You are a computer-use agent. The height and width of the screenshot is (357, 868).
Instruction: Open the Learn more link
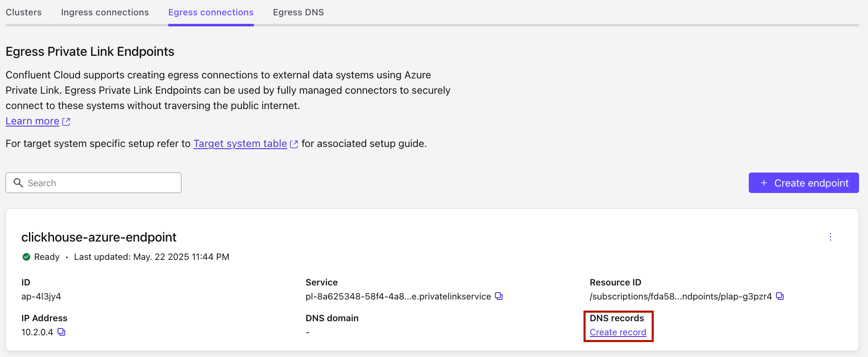point(32,121)
